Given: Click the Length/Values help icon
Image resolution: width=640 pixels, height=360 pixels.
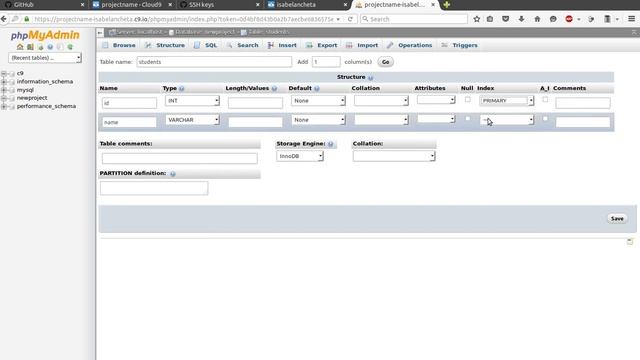Looking at the screenshot, I should (274, 89).
